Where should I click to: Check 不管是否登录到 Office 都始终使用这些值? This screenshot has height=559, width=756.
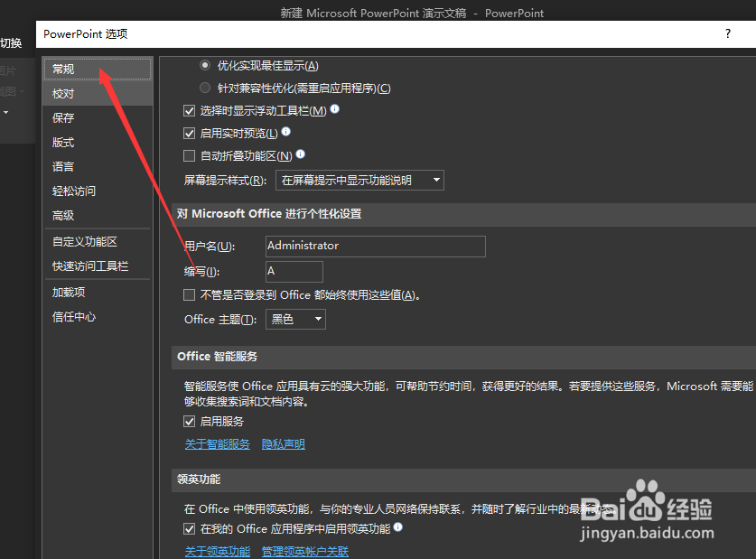pyautogui.click(x=189, y=295)
